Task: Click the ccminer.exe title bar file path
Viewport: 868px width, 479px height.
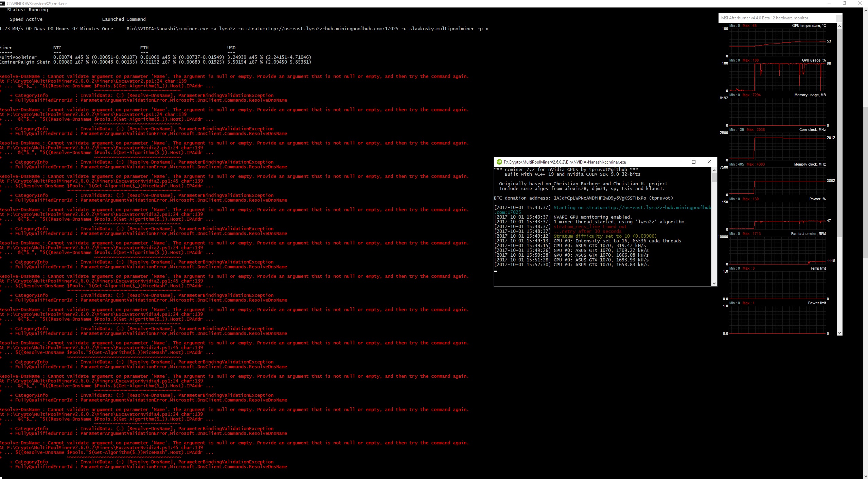Action: click(x=564, y=162)
